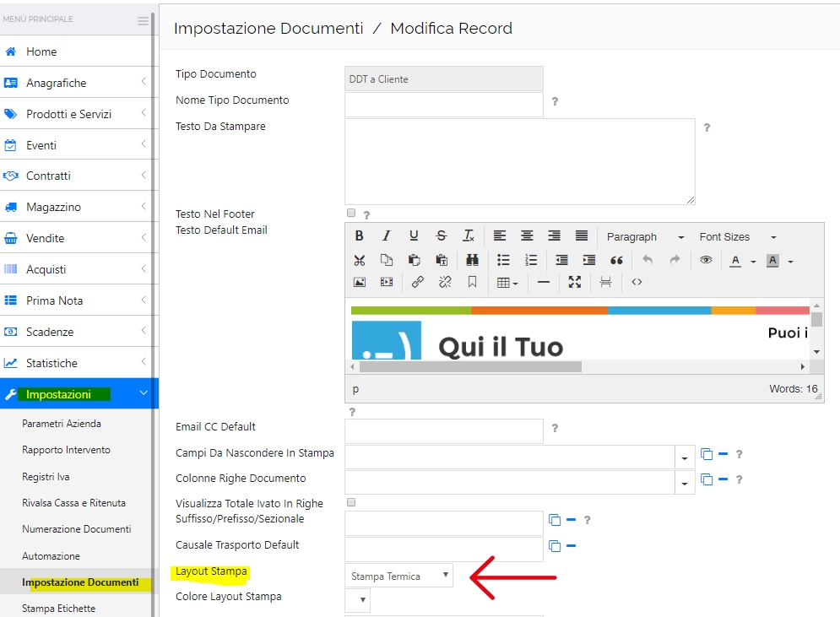Apply background color with highlighted A button
This screenshot has height=617, width=840.
click(x=772, y=261)
